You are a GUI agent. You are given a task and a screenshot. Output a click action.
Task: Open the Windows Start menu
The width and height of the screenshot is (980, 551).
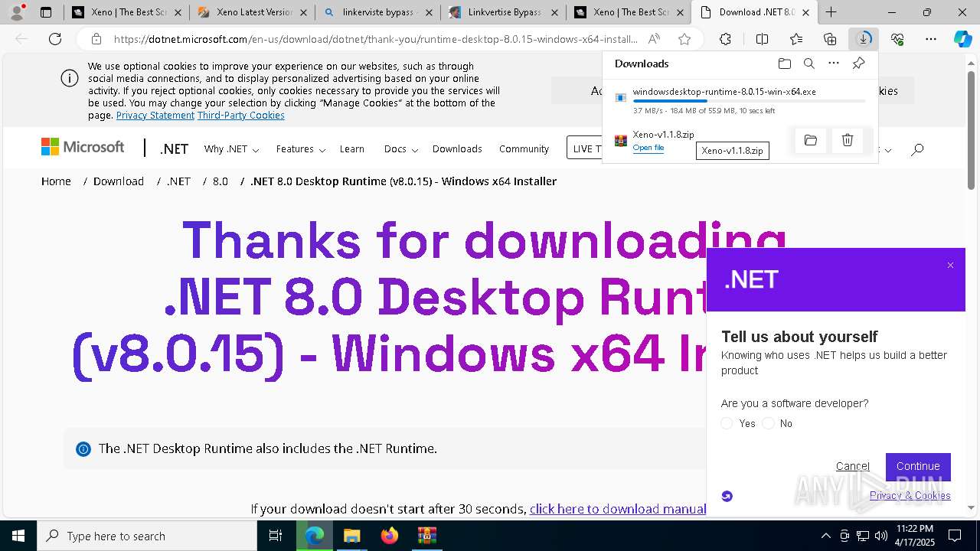tap(18, 536)
